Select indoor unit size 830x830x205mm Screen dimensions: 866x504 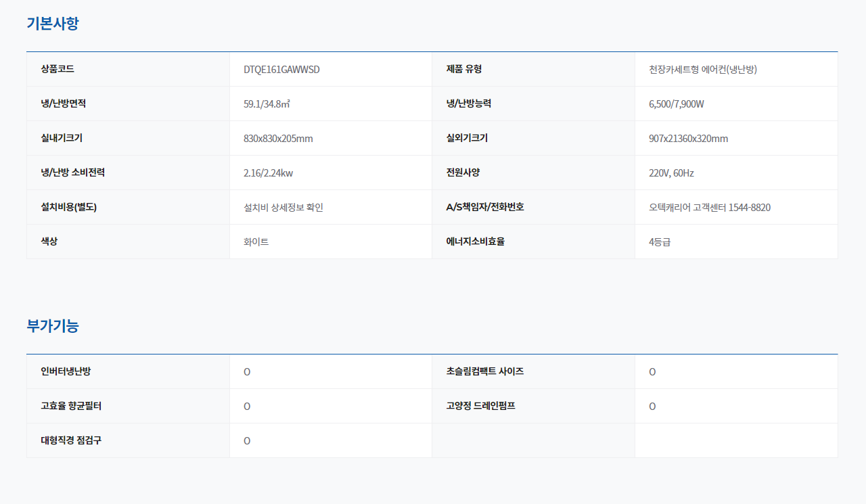(x=278, y=139)
